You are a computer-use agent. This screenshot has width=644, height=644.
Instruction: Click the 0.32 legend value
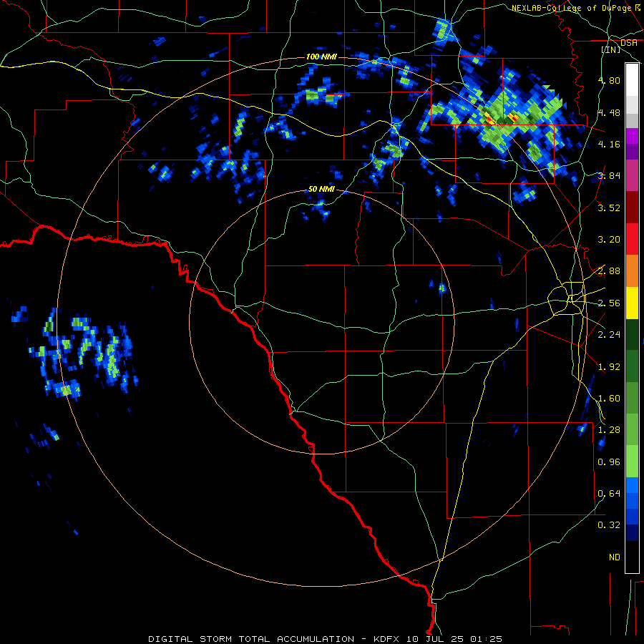click(x=609, y=525)
